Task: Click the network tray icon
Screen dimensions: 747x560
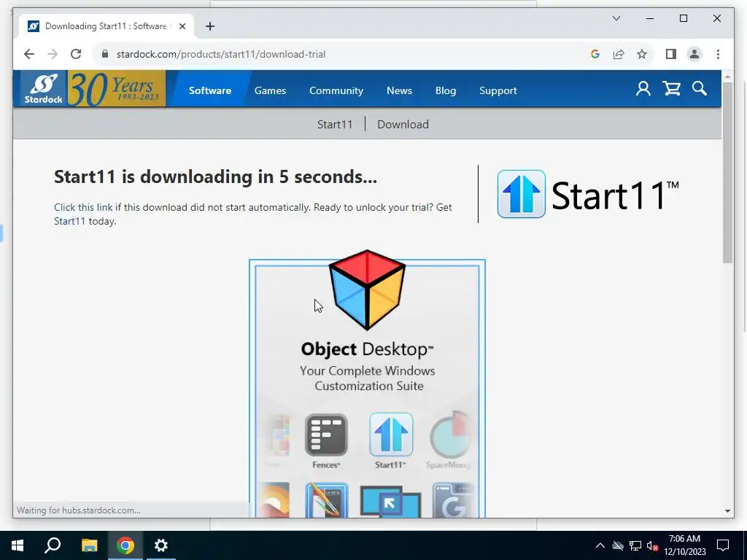Action: pos(635,545)
